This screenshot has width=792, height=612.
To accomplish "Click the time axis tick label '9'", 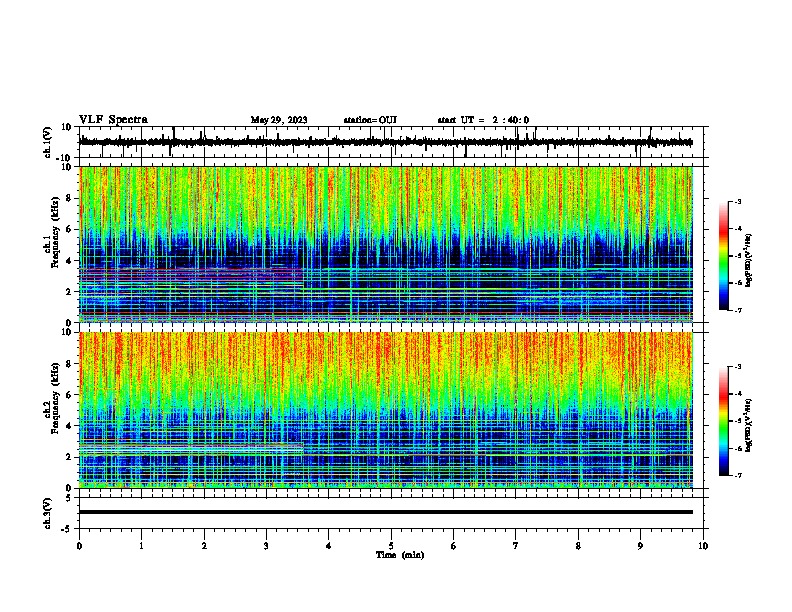I will tap(640, 545).
